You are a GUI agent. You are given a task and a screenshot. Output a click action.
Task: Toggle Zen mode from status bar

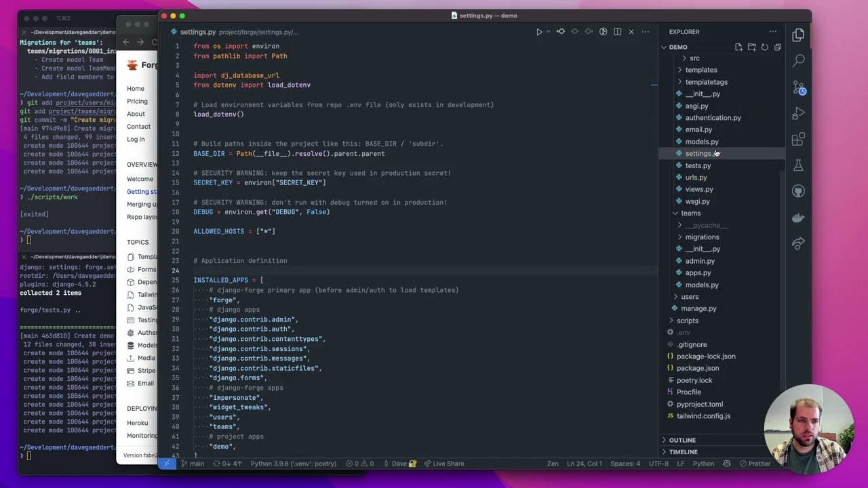point(553,464)
